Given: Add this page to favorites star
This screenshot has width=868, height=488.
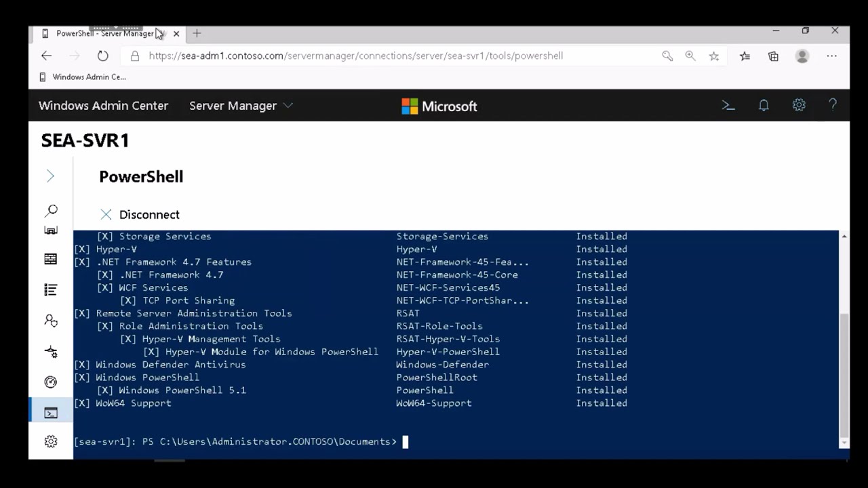Looking at the screenshot, I should click(x=714, y=56).
